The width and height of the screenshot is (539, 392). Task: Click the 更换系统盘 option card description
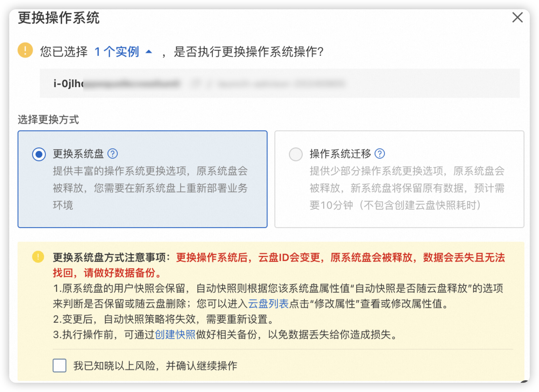tap(150, 188)
